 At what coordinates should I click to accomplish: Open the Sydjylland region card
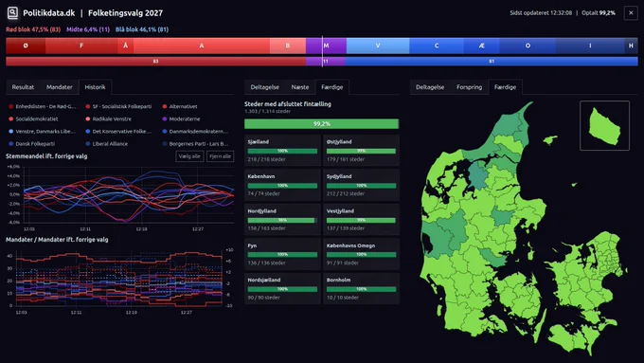click(x=361, y=185)
